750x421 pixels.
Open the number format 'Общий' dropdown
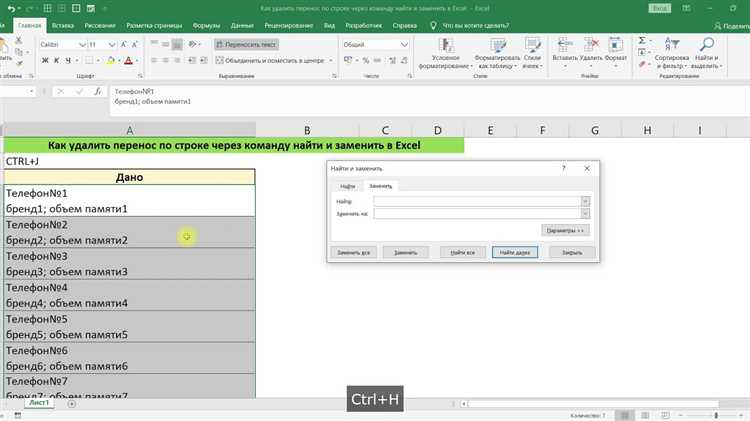(x=404, y=44)
